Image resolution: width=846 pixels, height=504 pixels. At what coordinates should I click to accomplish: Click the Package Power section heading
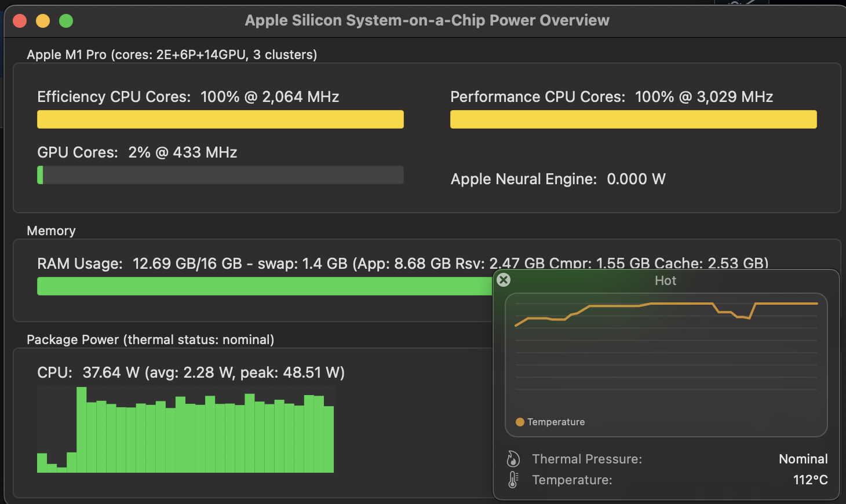(150, 339)
